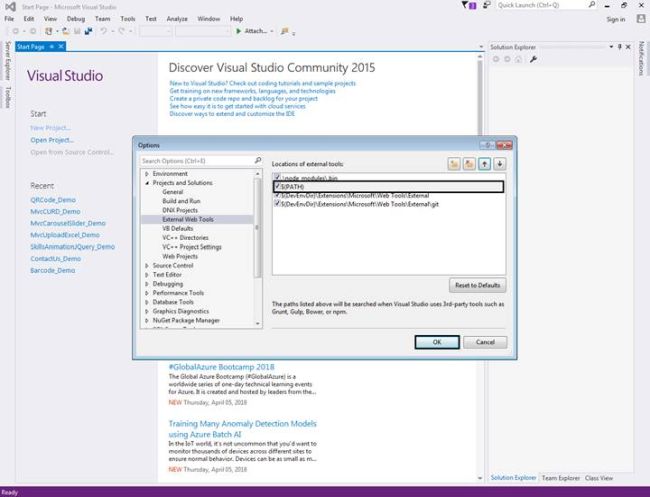Click the Save All toolbar icon

[88, 31]
